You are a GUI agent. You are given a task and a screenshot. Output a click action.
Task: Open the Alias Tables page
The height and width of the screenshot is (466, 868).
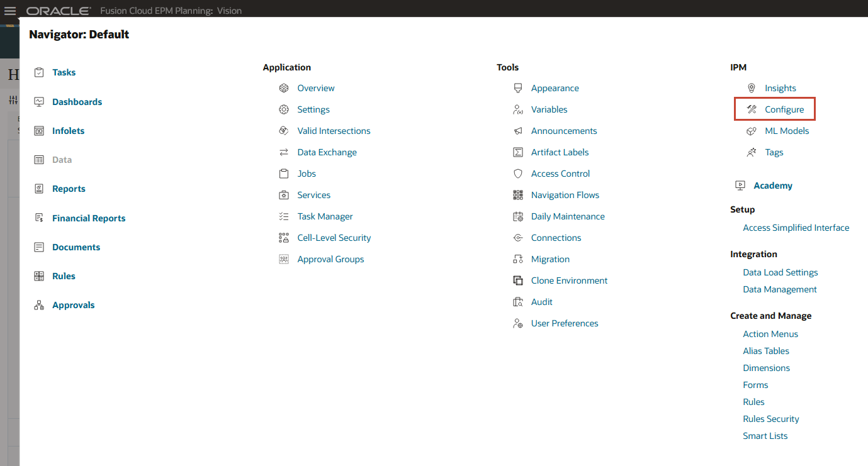click(765, 351)
